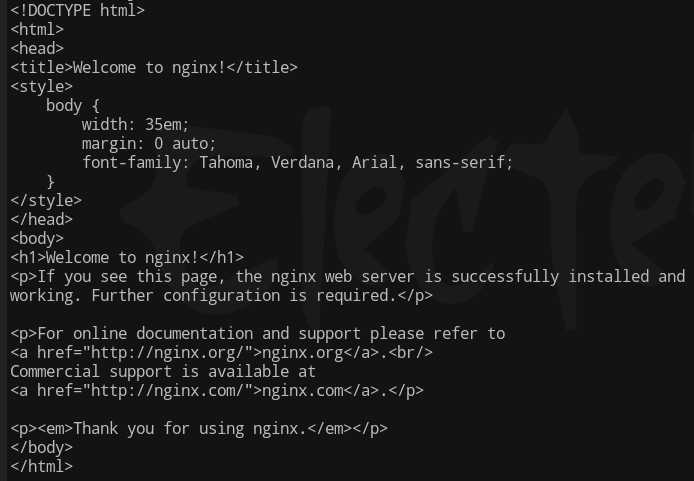Viewport: 694px width, 481px height.
Task: Click the opening <html> tag line
Action: [37, 30]
